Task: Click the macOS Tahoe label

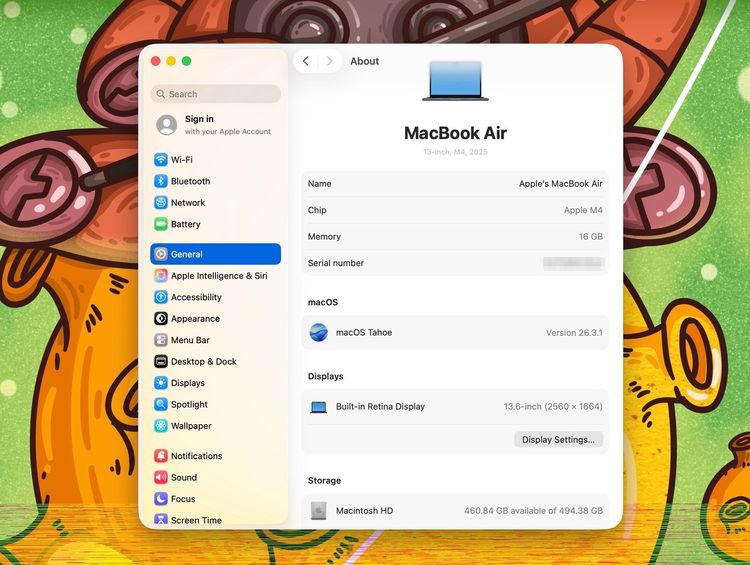Action: 364,332
